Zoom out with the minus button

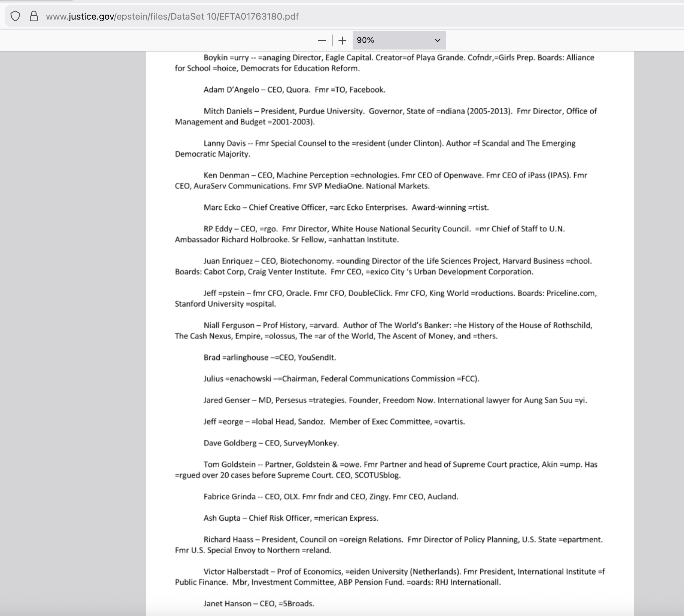pos(322,41)
